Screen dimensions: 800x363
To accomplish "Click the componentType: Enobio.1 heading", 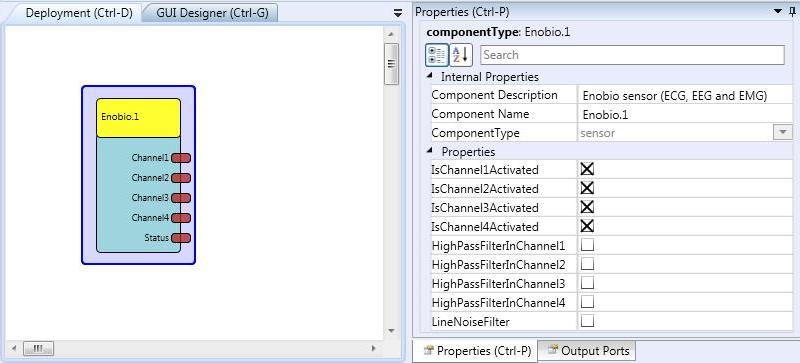I will pyautogui.click(x=498, y=32).
